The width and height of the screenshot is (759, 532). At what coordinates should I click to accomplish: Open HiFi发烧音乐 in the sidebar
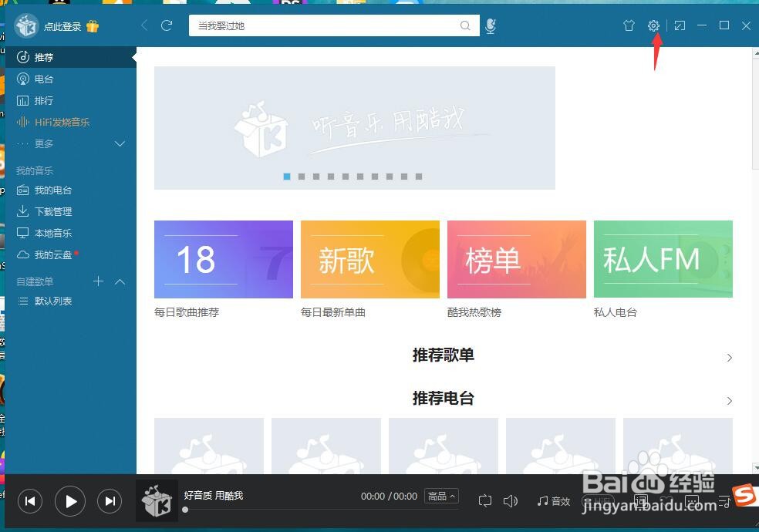71,122
